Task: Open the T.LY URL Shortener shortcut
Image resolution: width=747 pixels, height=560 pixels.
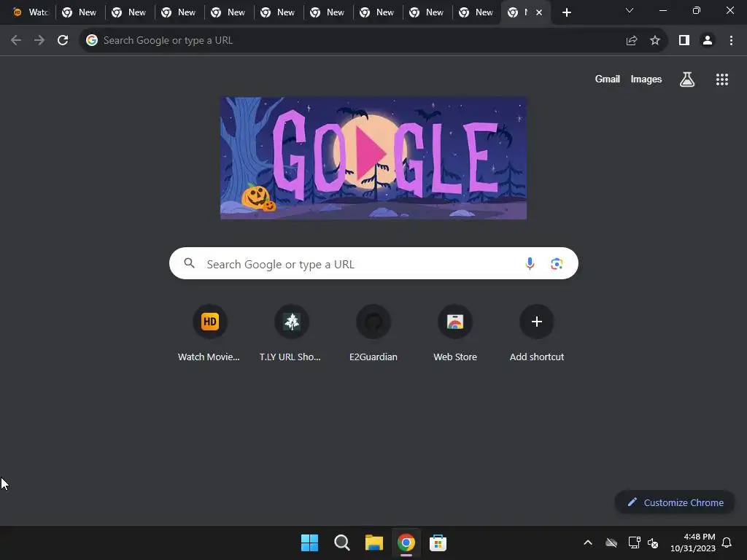Action: point(292,332)
